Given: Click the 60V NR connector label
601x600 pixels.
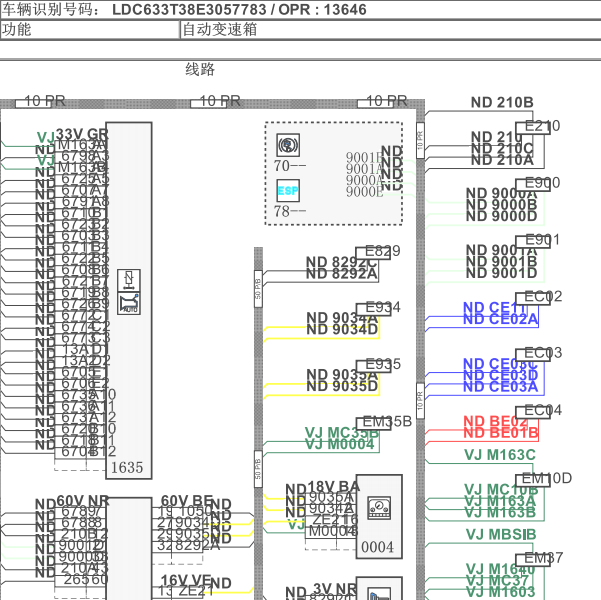Looking at the screenshot, I should pyautogui.click(x=83, y=501).
